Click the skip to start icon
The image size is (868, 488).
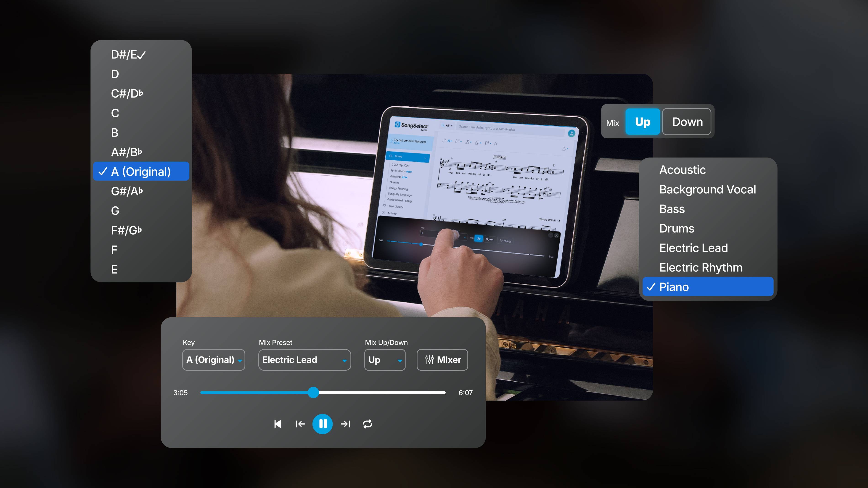point(278,424)
